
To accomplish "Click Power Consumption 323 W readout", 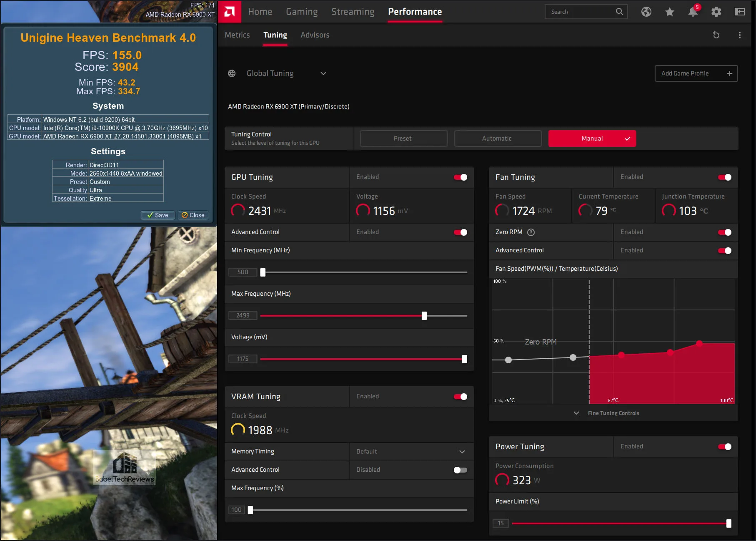I will coord(518,480).
